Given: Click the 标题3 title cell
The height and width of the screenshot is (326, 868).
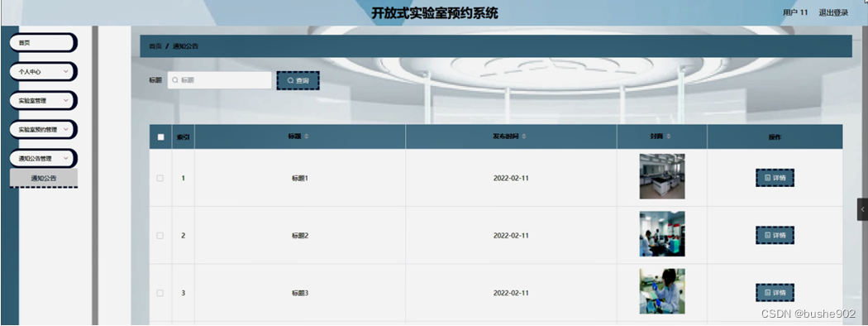Looking at the screenshot, I should point(300,293).
